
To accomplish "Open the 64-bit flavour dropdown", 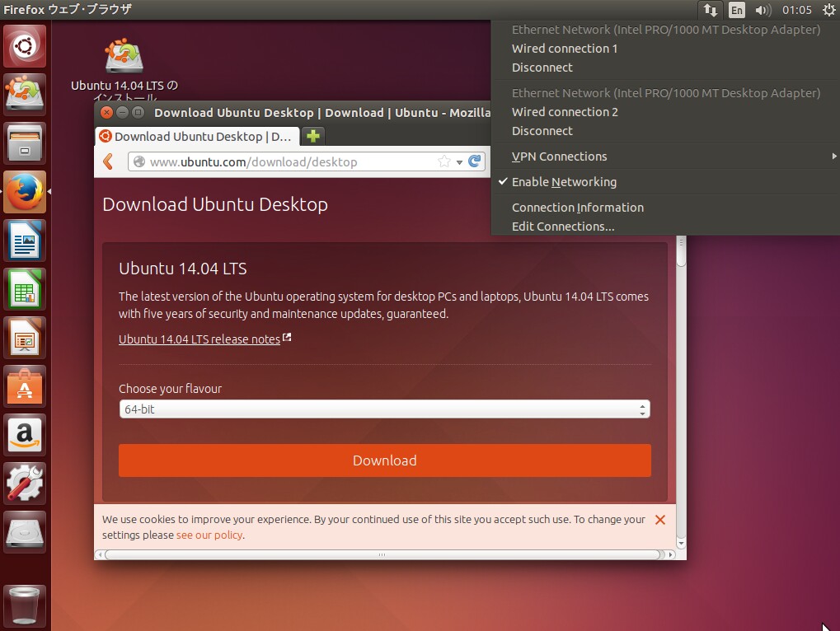I will click(384, 409).
